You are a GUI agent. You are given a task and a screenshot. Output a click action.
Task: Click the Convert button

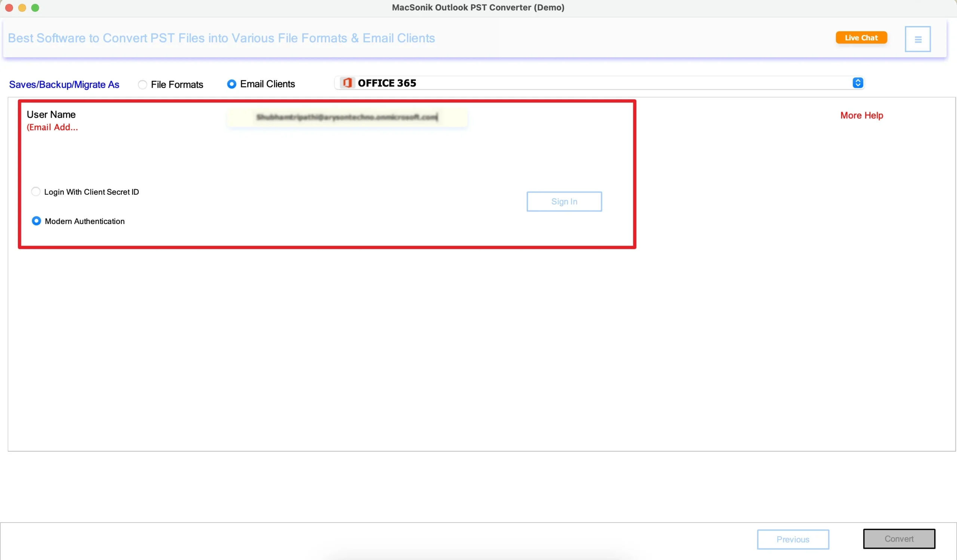click(899, 539)
